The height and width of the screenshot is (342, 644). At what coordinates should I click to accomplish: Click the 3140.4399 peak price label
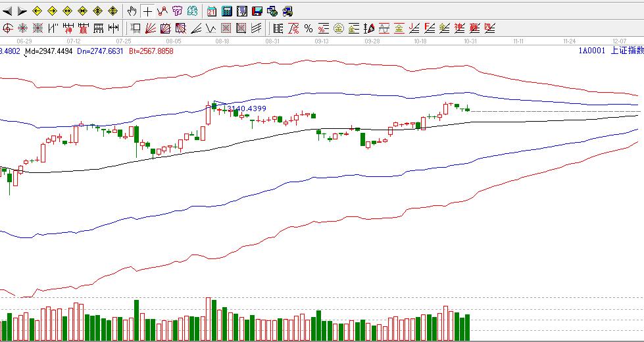coord(245,109)
